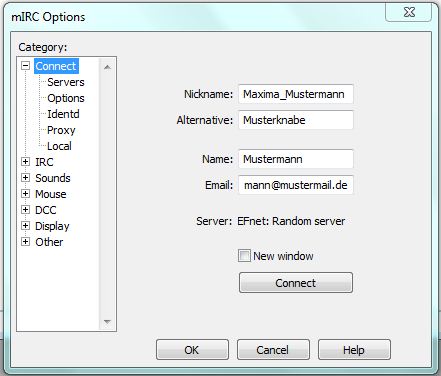Click the category list scroll-down arrow

(107, 321)
